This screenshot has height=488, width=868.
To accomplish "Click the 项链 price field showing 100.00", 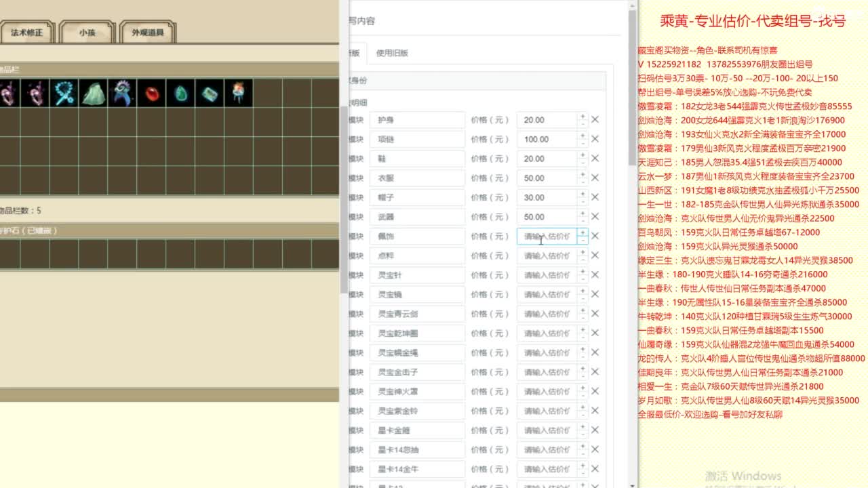I will tap(547, 139).
